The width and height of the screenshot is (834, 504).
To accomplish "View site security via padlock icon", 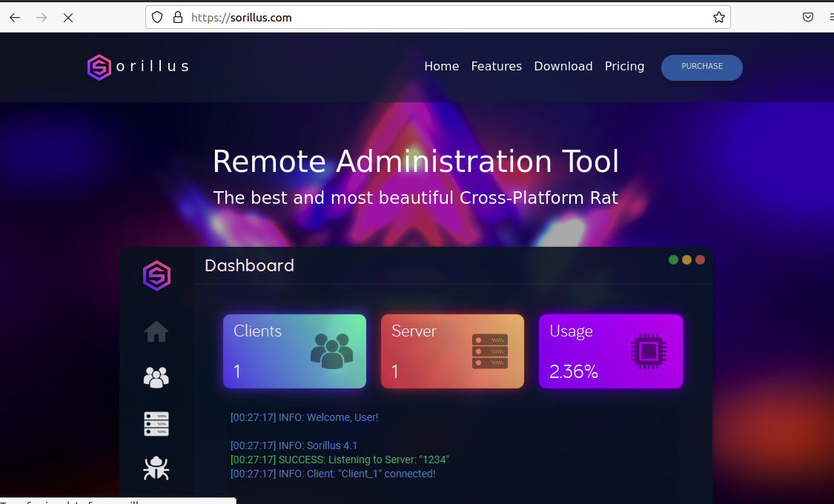I will pos(178,18).
